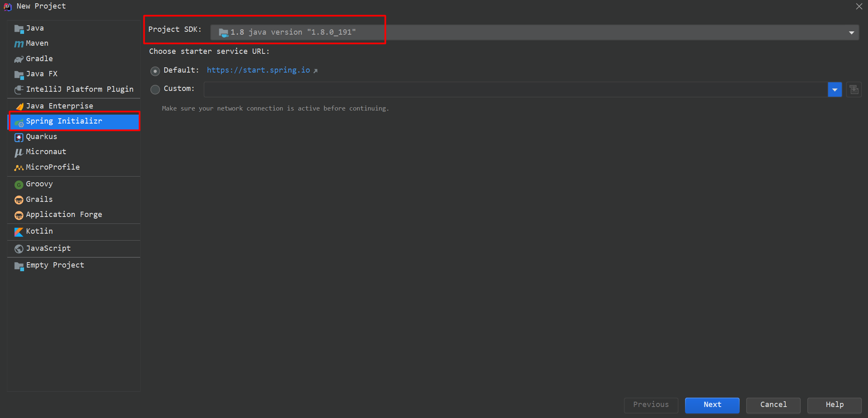Open the https://start.spring.io link
The height and width of the screenshot is (418, 868).
tap(258, 70)
